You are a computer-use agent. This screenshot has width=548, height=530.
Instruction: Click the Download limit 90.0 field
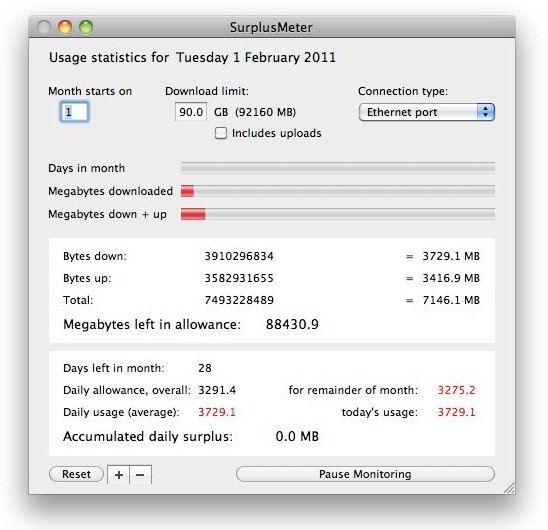pos(191,112)
